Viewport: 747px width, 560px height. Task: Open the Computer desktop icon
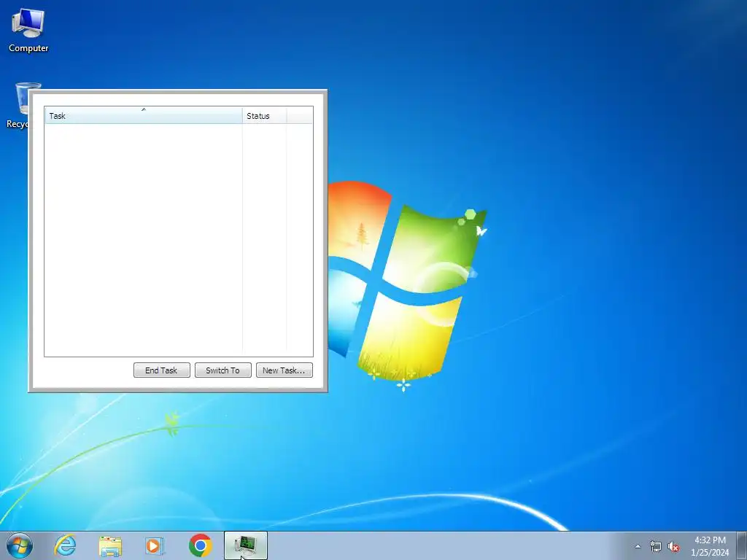pos(28,31)
